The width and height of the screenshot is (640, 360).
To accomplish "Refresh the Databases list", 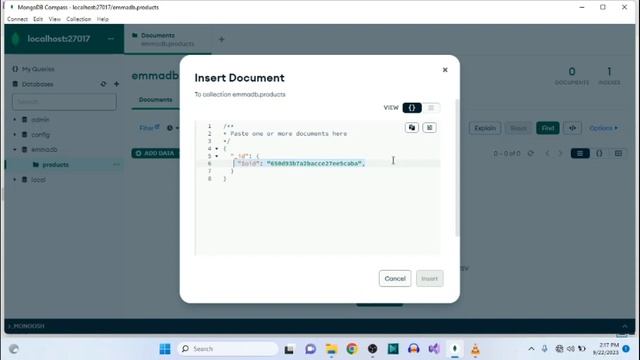I will [103, 84].
